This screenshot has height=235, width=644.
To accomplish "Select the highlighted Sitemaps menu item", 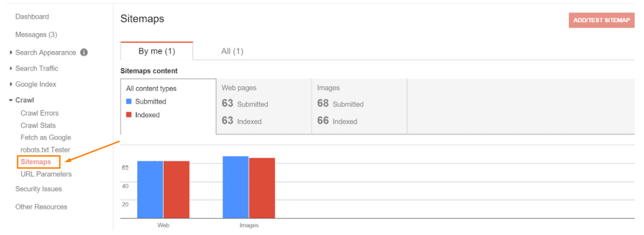I will click(39, 162).
